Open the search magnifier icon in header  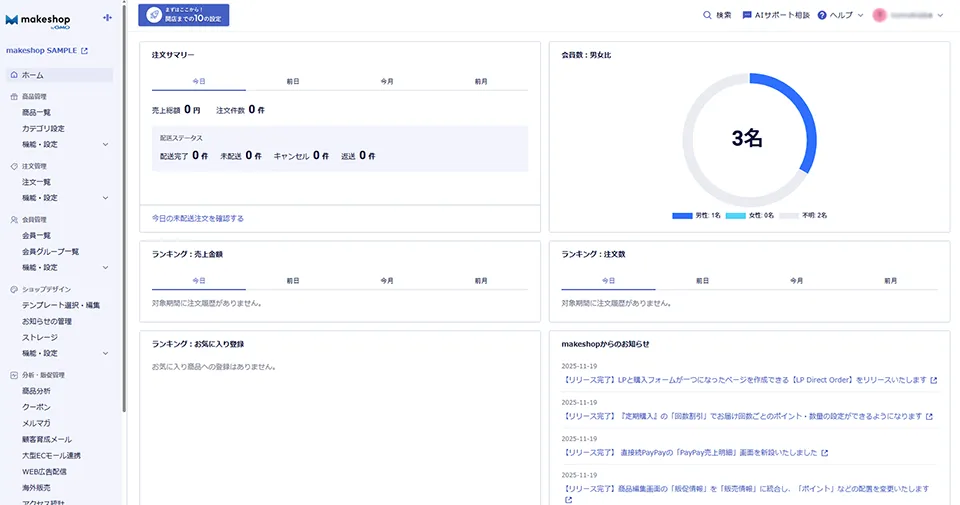coord(708,15)
